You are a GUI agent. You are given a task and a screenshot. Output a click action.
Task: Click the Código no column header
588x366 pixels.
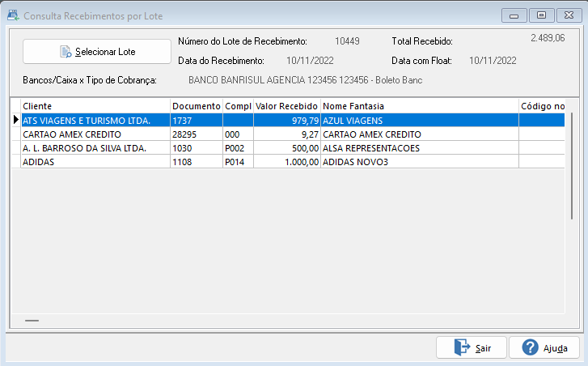(x=542, y=106)
